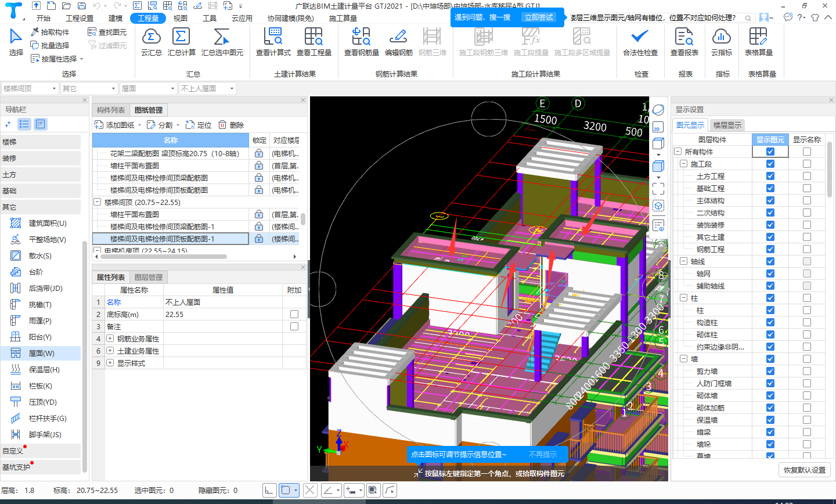The height and width of the screenshot is (504, 836).
Task: Check the 备注 附加 checkbox
Action: coord(294,326)
